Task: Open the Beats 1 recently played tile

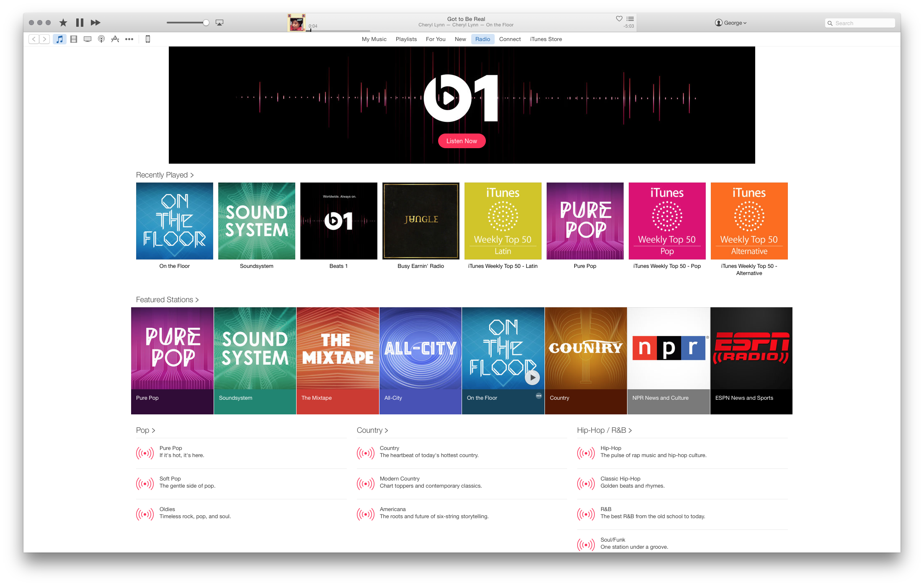Action: 338,221
